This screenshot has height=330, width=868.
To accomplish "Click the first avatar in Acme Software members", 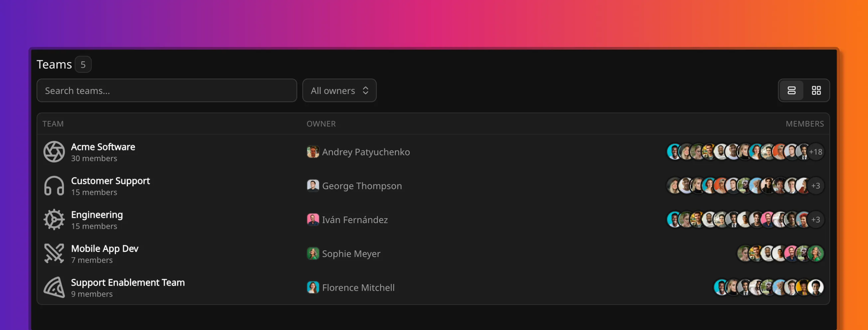I will tap(674, 152).
